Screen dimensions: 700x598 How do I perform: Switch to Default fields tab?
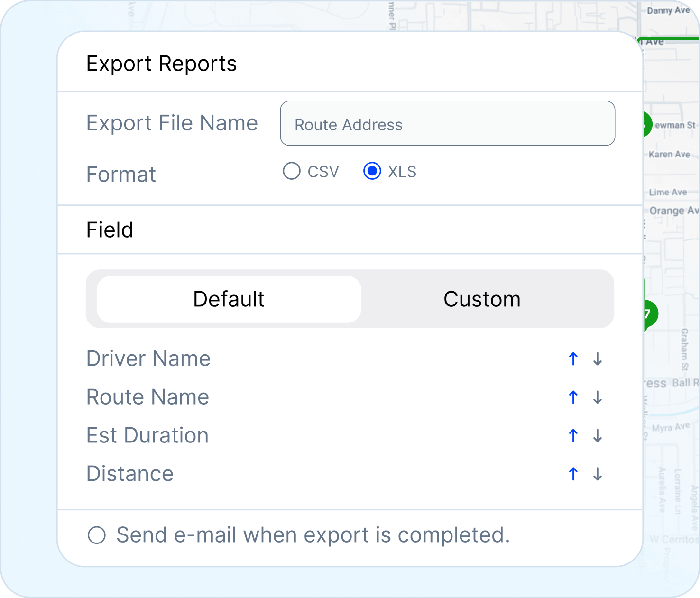coord(229,299)
